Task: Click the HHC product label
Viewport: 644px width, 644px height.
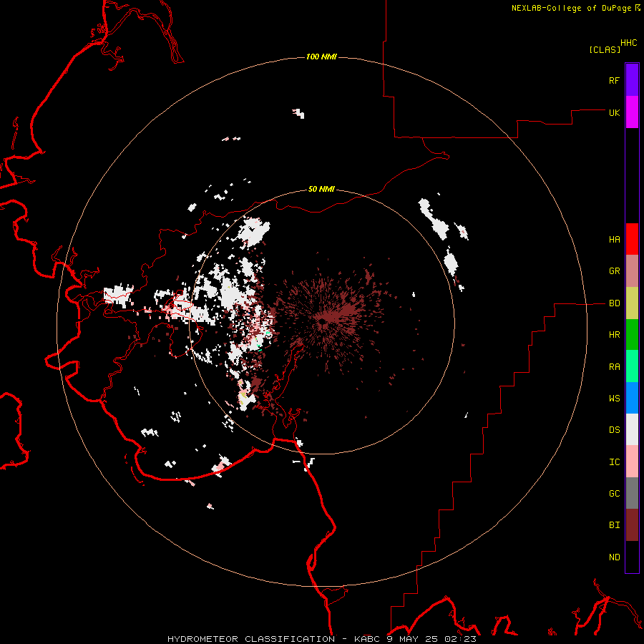Action: 628,43
